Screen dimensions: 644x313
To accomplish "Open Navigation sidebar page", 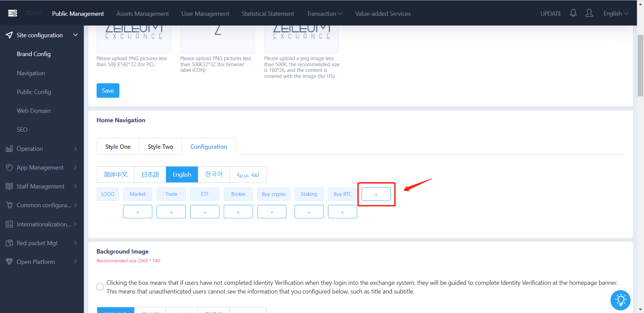I will coord(31,73).
